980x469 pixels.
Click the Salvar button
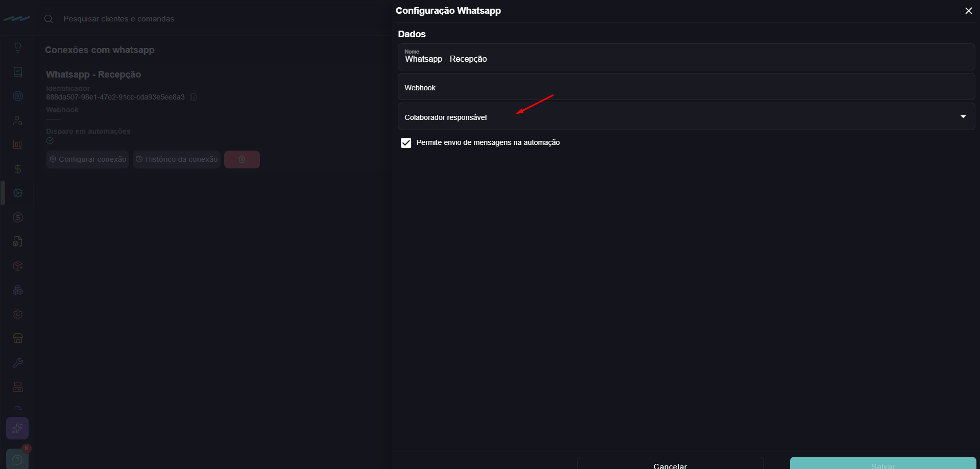(x=883, y=463)
